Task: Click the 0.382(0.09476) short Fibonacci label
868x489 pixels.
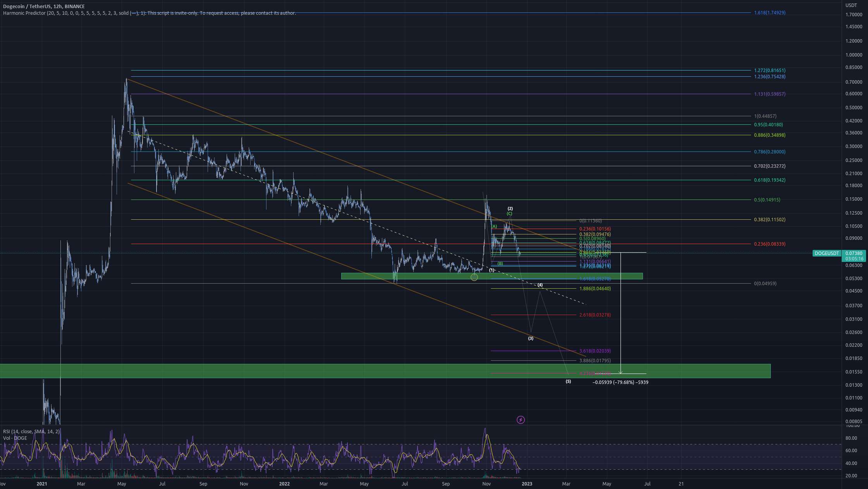Action: (x=595, y=234)
